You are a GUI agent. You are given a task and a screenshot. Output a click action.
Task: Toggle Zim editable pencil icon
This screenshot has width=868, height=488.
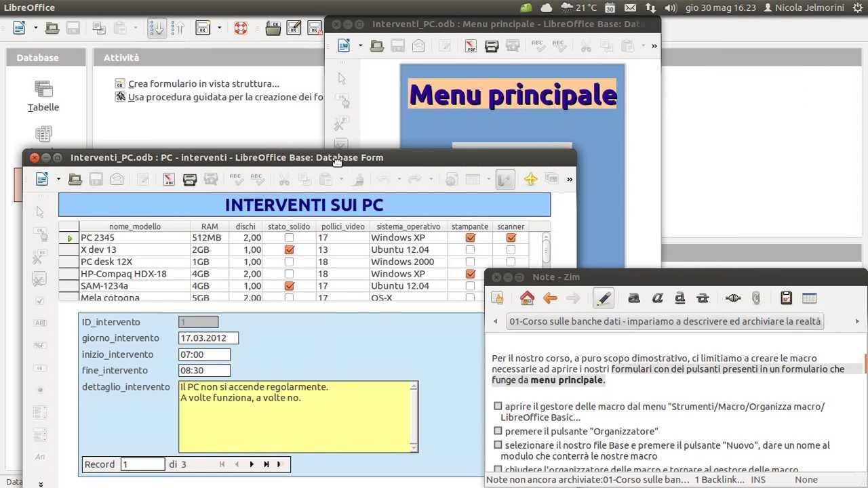pos(603,298)
